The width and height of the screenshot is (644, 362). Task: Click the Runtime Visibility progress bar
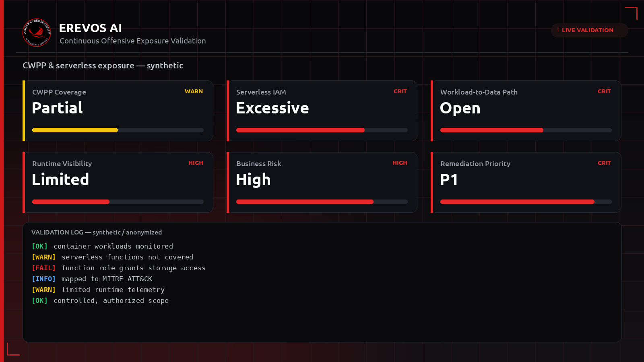coord(118,202)
